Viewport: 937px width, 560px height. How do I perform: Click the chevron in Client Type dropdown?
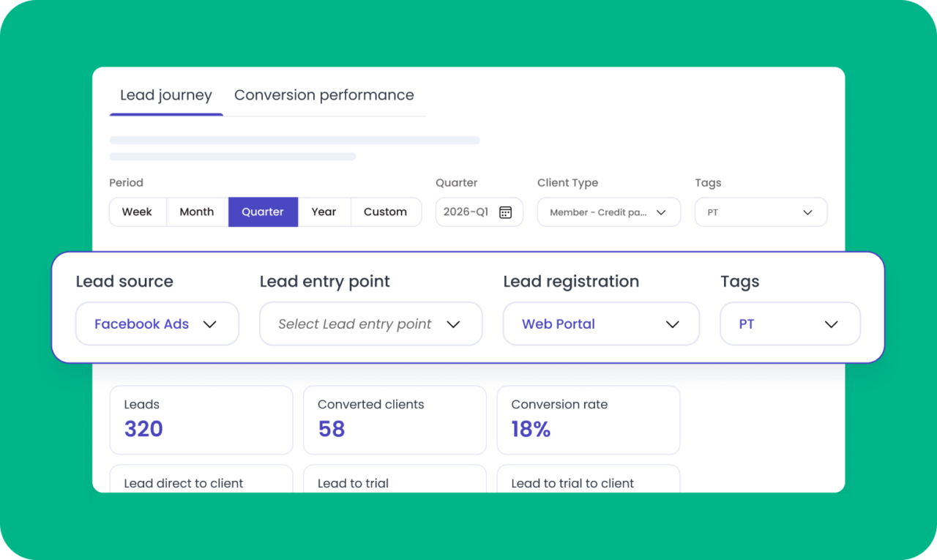coord(661,212)
